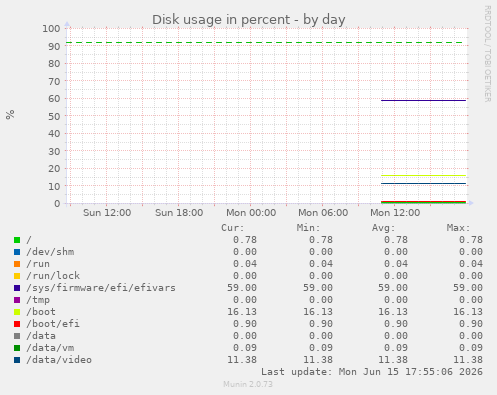Click the Mon 00:00 x-axis label
Image resolution: width=497 pixels, height=395 pixels.
click(x=251, y=213)
